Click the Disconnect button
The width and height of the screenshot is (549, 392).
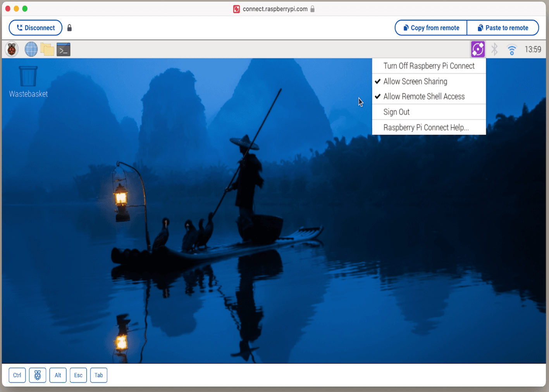[x=36, y=28]
